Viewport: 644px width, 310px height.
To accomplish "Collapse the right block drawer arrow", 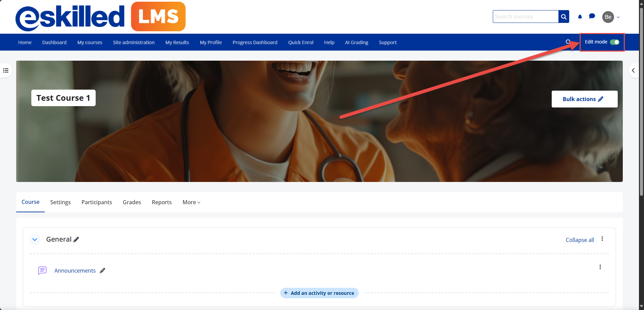I will tap(634, 70).
